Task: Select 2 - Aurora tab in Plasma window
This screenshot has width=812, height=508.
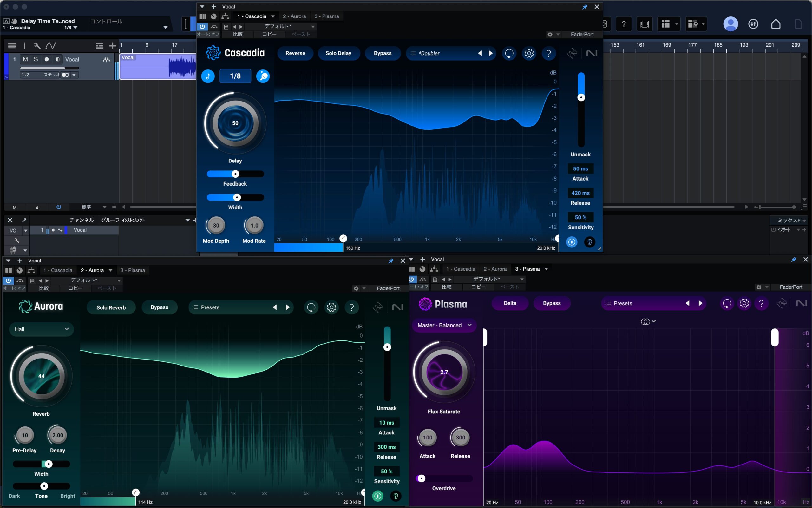Action: click(x=495, y=269)
